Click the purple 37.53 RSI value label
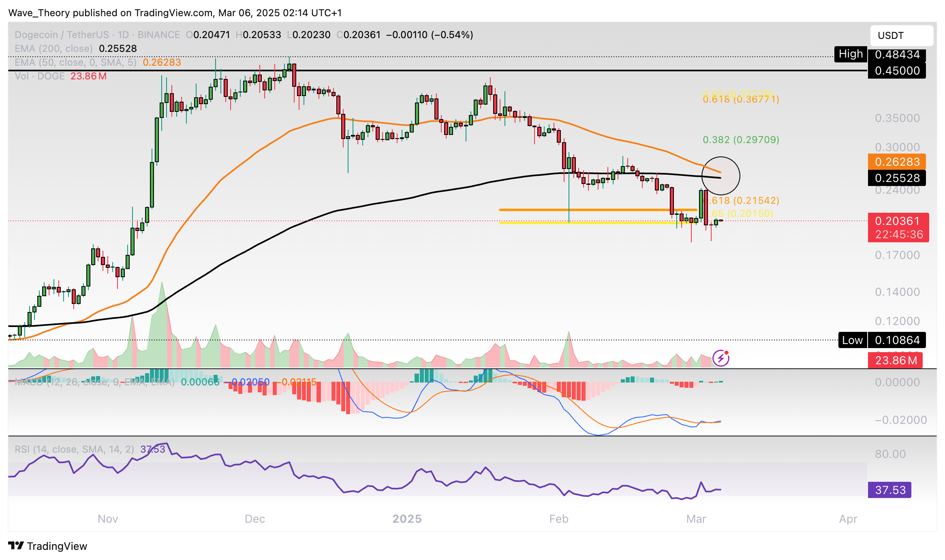Viewport: 945px width, 560px height. click(x=889, y=490)
